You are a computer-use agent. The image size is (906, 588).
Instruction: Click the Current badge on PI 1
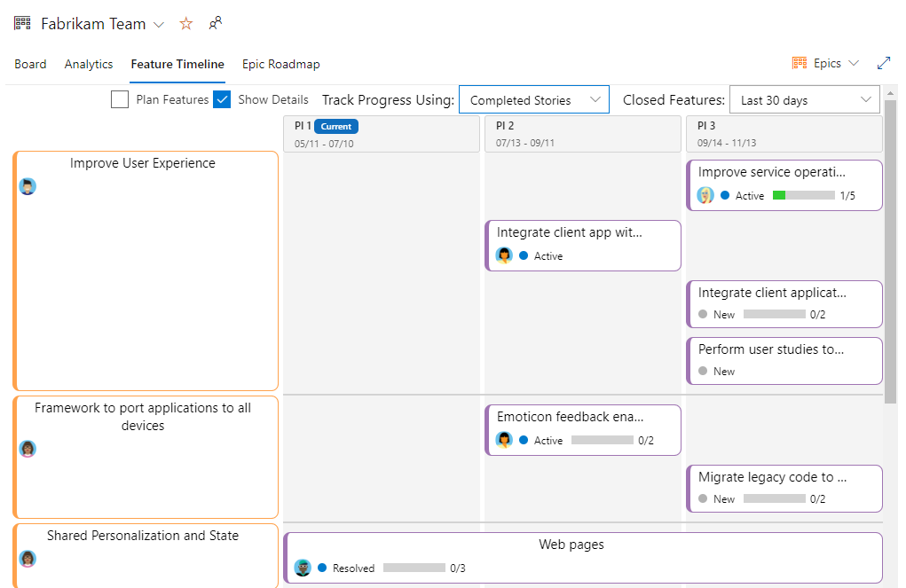point(336,127)
